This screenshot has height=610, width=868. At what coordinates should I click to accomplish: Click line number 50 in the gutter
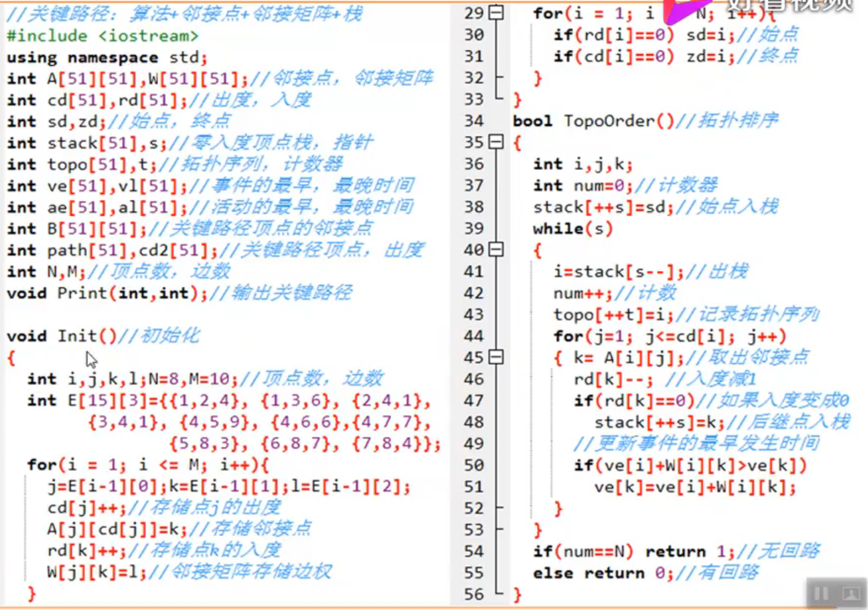[474, 465]
